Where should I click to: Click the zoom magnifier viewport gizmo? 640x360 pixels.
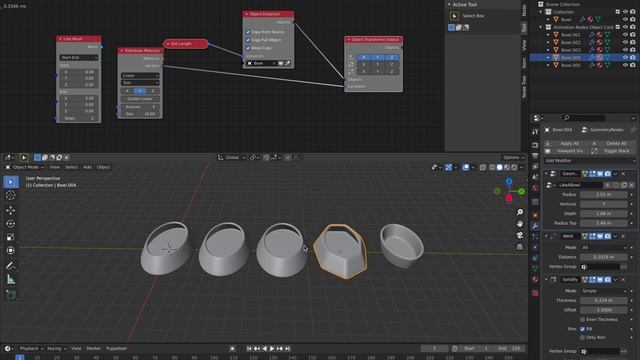520,212
